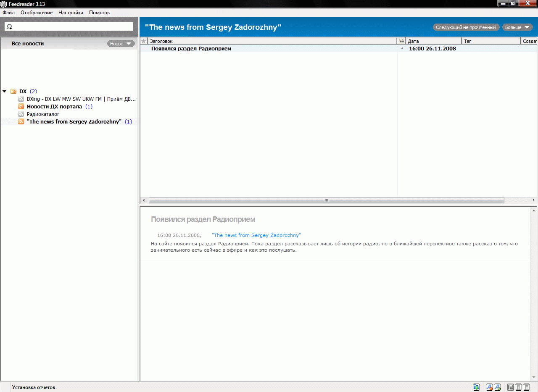Switch to the two-column layout icon
Screen dimensions: 538x392
[x=519, y=387]
